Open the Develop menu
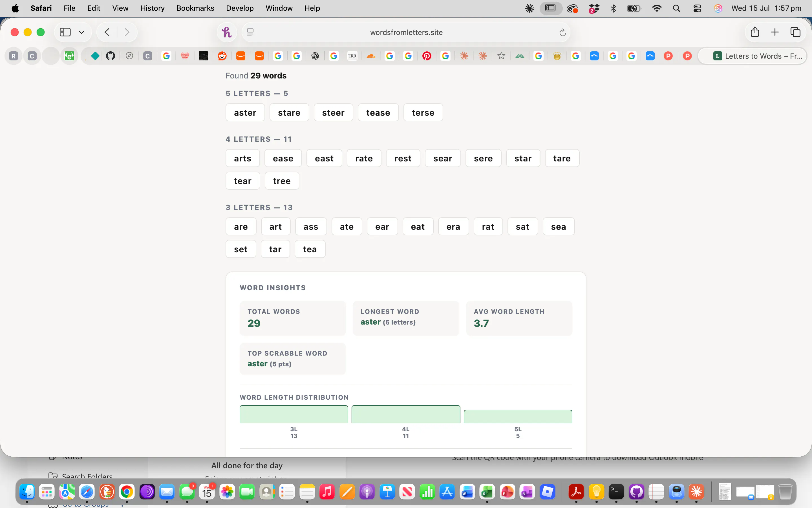 (x=240, y=8)
